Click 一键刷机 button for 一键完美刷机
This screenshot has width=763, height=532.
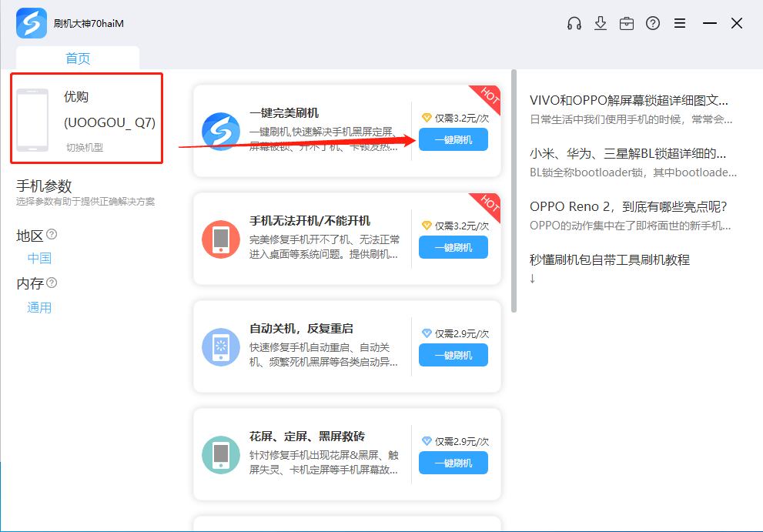[x=453, y=139]
